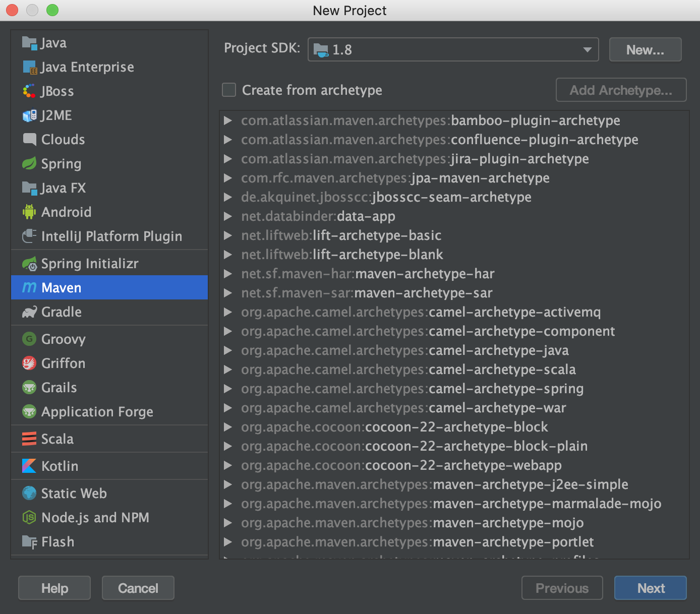This screenshot has height=614, width=700.
Task: Click the Add Archetype... button
Action: tap(621, 90)
